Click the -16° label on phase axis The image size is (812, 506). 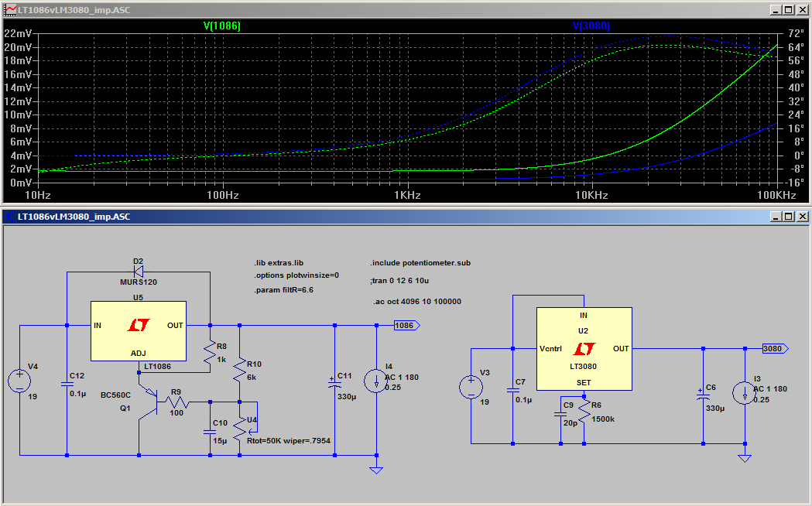point(794,183)
